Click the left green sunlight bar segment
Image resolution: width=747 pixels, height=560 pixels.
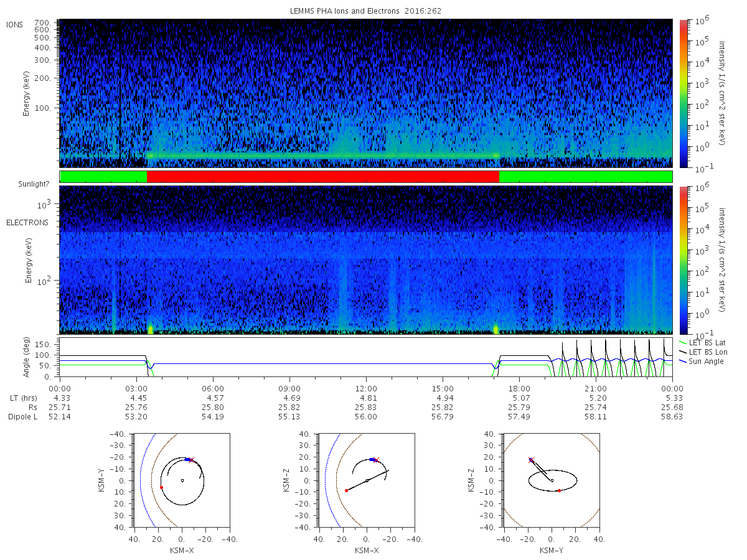click(x=103, y=177)
